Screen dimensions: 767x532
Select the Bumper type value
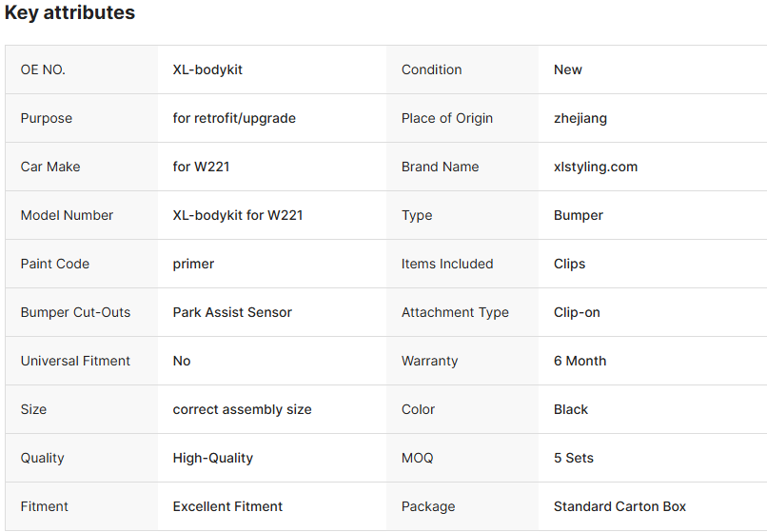[x=579, y=215]
